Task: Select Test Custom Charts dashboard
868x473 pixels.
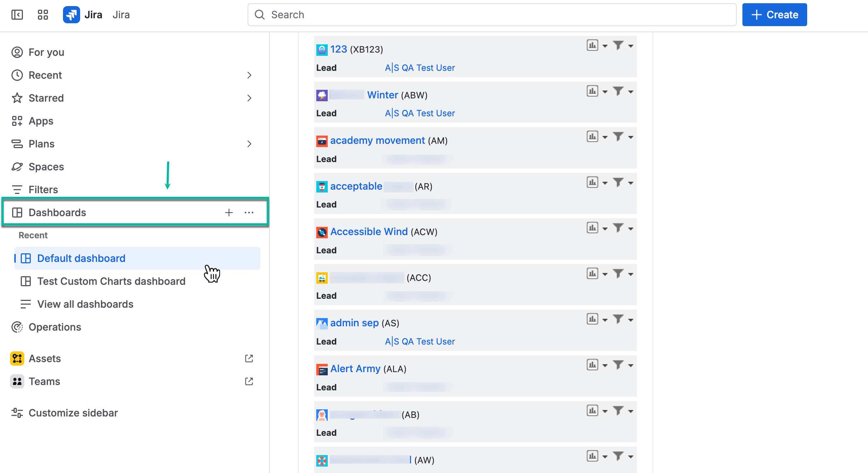Action: [x=111, y=281]
